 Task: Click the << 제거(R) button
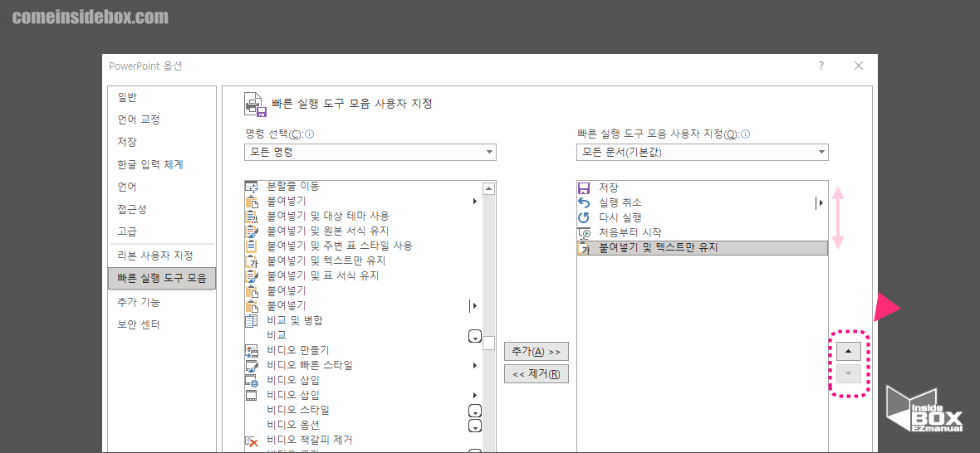pyautogui.click(x=537, y=374)
